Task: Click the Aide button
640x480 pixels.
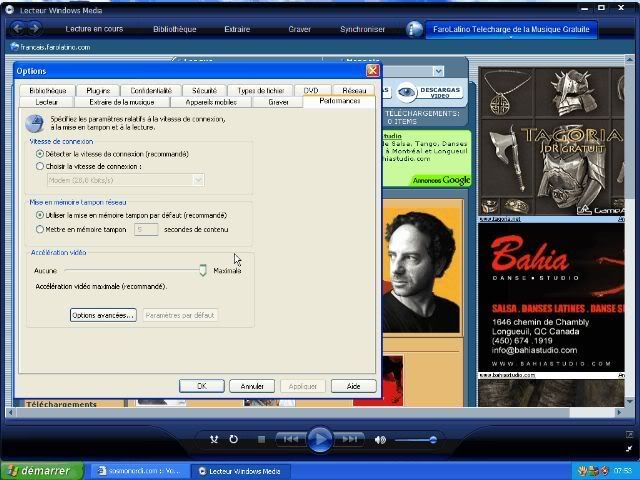Action: (353, 386)
